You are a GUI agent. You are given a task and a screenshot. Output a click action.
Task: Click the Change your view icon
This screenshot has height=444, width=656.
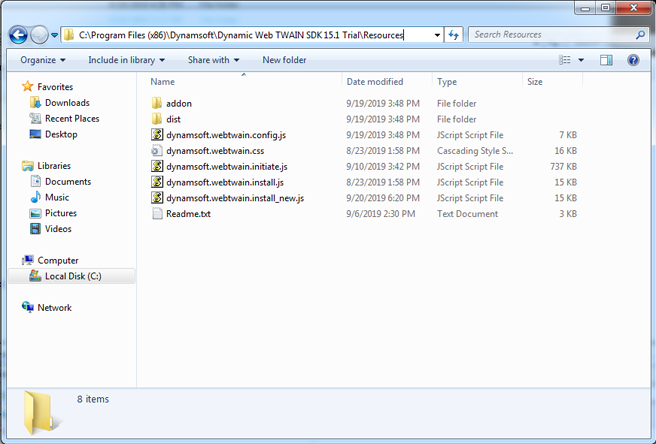pos(566,60)
